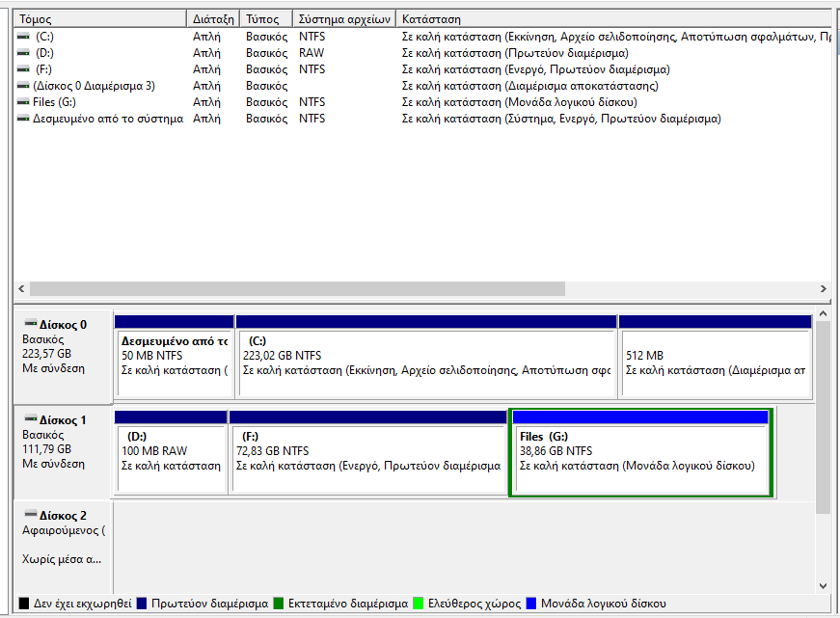Sort by the Τύπος column header

[x=266, y=19]
